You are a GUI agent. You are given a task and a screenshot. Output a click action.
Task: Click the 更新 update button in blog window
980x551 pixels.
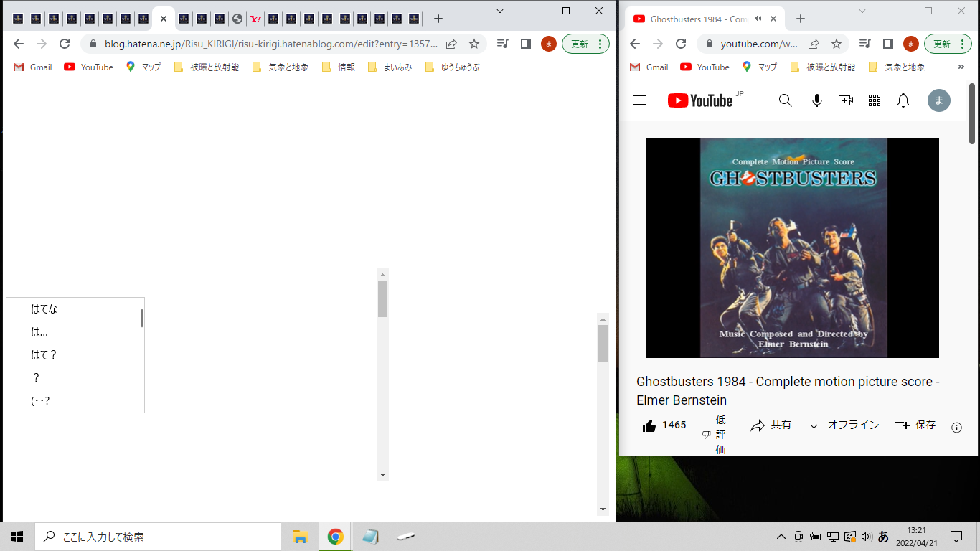click(585, 44)
